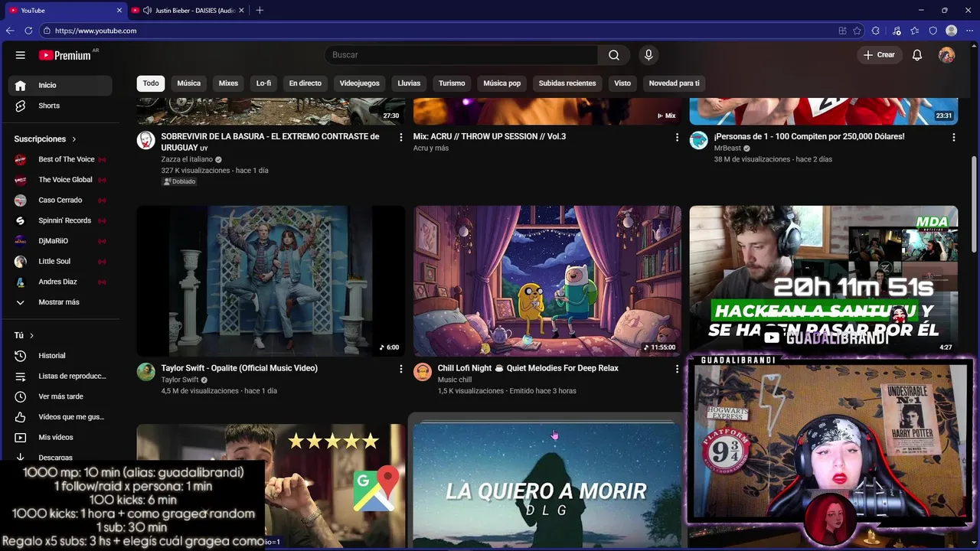The height and width of the screenshot is (551, 980).
Task: Add page to favorites star icon
Action: [857, 31]
